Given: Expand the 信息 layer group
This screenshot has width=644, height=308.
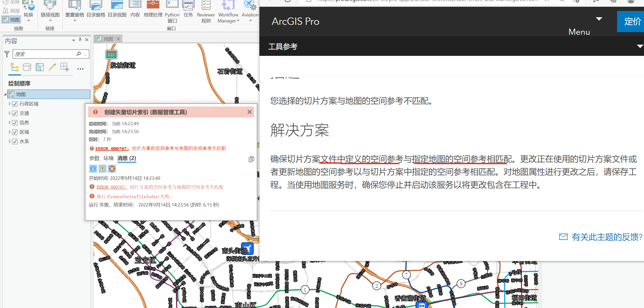Looking at the screenshot, I should tap(10, 122).
